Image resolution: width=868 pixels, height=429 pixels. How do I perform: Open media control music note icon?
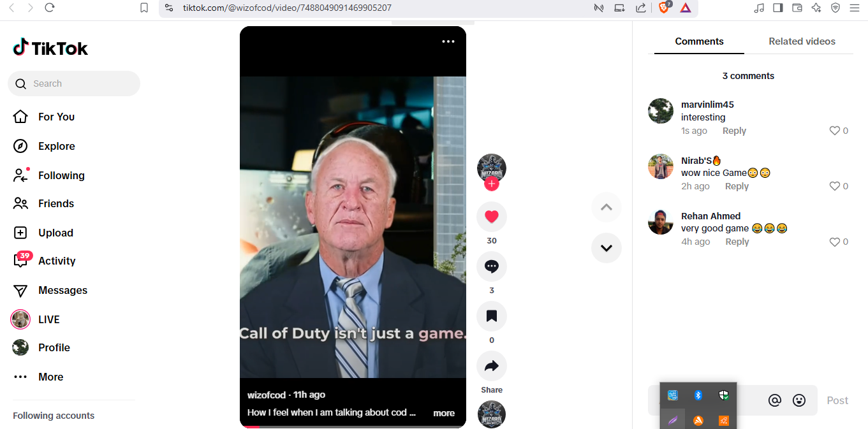click(758, 8)
